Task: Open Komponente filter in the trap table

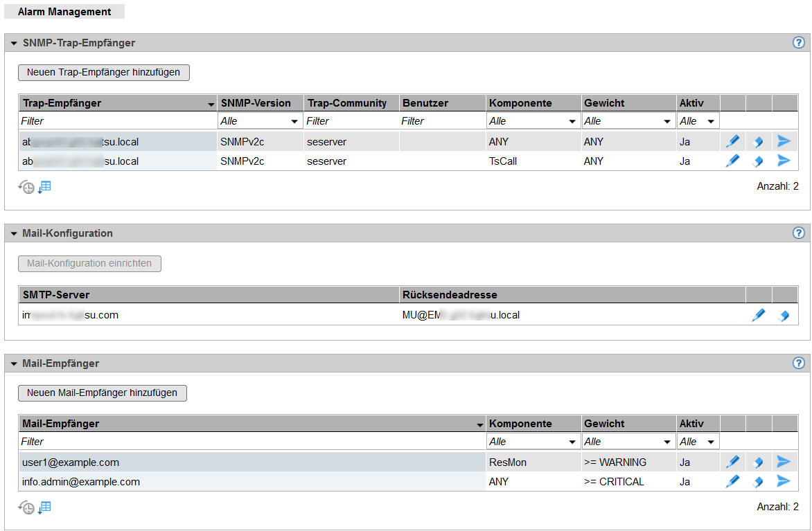Action: point(533,121)
